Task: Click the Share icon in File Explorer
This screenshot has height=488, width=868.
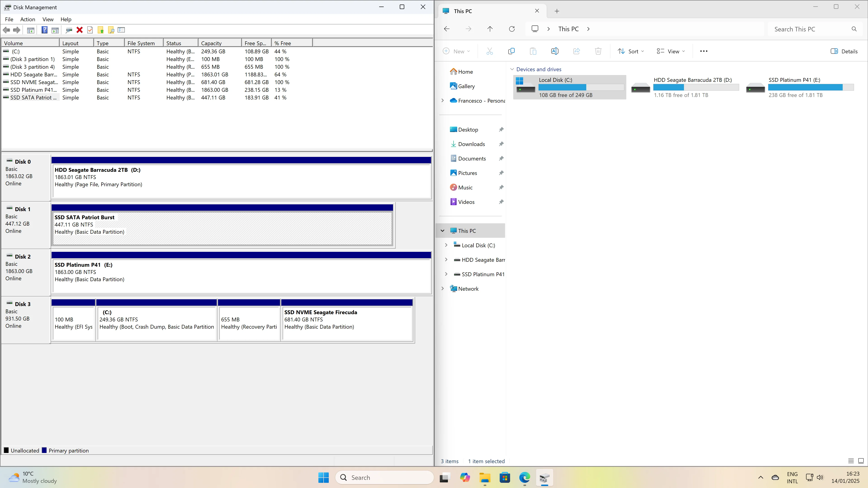Action: pyautogui.click(x=577, y=51)
